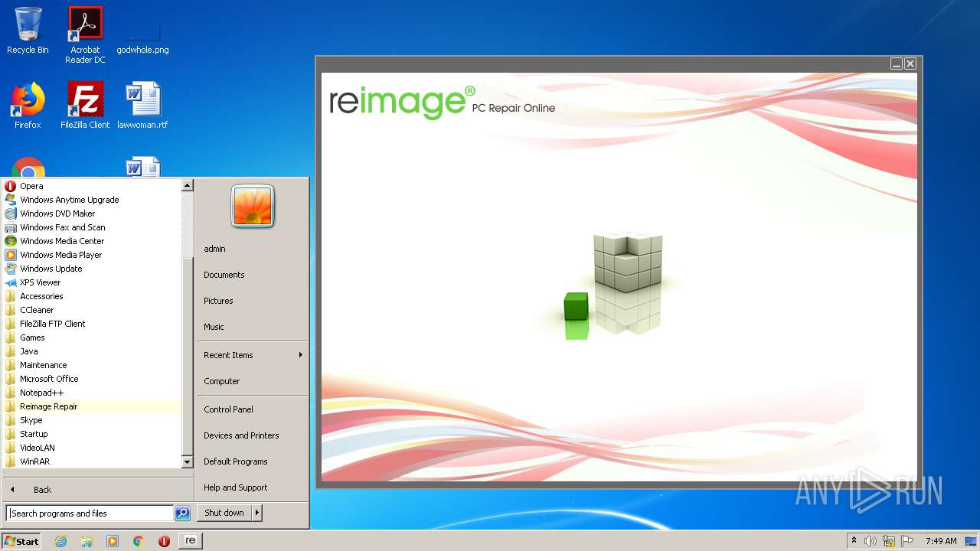Image resolution: width=980 pixels, height=551 pixels.
Task: Close the Reimage window
Action: pos(910,64)
